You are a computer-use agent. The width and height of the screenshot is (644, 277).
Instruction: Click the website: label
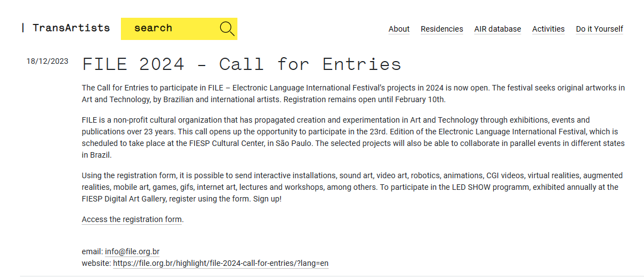(x=96, y=263)
